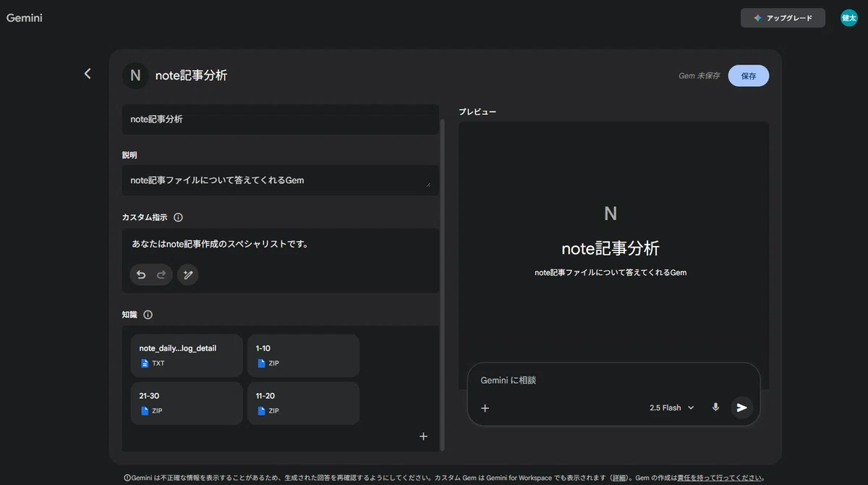Click the Gem 未保存 status text

click(699, 76)
